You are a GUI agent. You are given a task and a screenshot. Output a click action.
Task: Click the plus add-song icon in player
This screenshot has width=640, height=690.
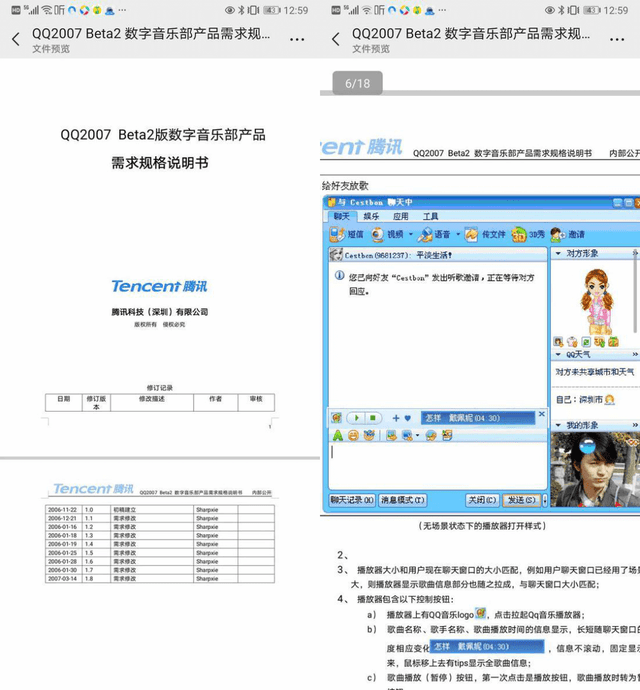396,418
